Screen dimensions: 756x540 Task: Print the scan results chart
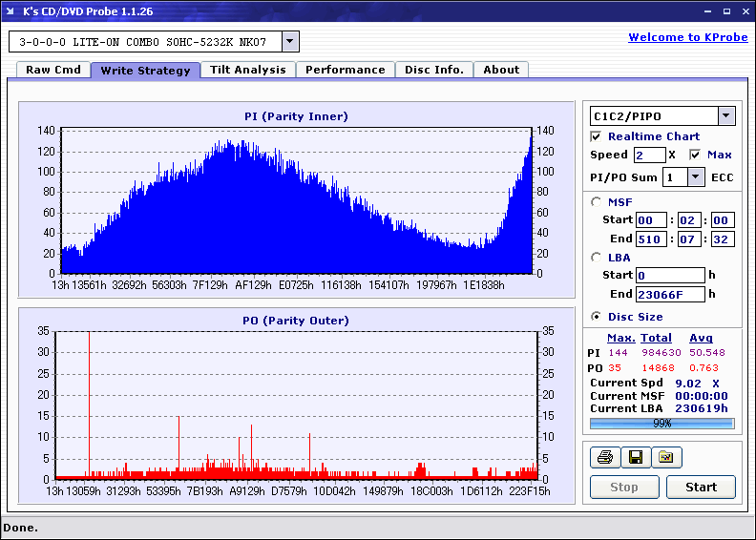(x=604, y=458)
